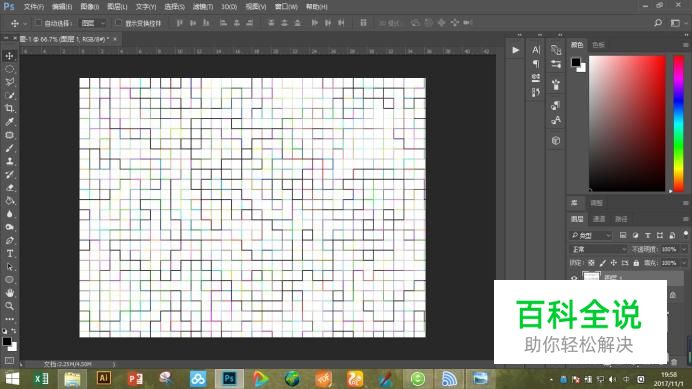Viewport: 692px width, 389px height.
Task: Pick a hue on the rainbow slider
Action: 678,124
